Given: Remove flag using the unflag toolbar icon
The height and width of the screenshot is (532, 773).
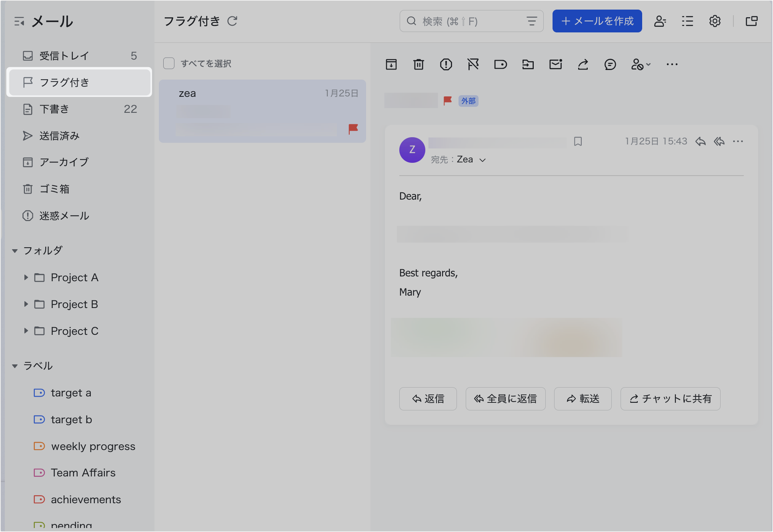Looking at the screenshot, I should pos(473,64).
